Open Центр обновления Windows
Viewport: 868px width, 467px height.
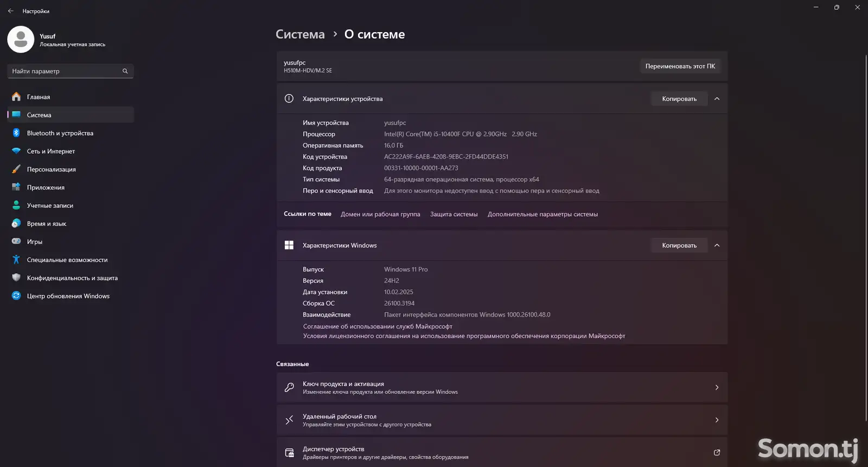(x=71, y=295)
